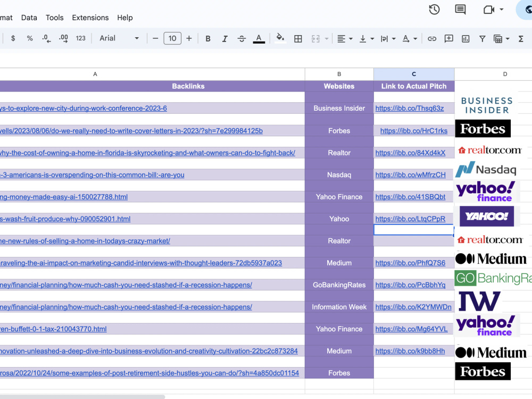532x399 pixels.
Task: Select column B header
Action: [x=339, y=74]
